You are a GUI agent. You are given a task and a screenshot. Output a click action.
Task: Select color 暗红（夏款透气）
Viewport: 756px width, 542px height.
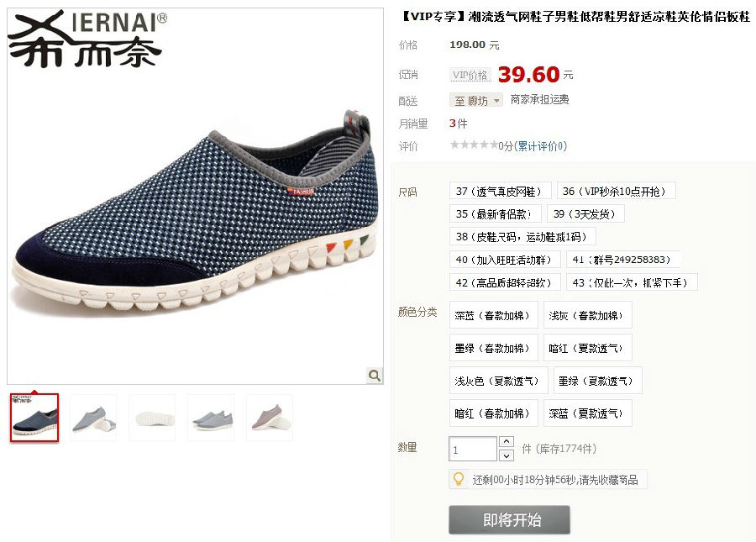(x=587, y=348)
